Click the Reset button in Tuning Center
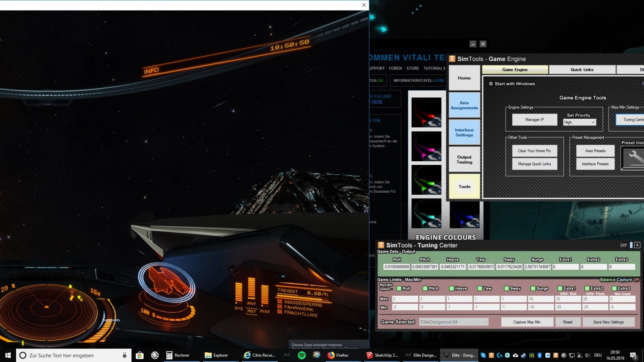 click(568, 322)
